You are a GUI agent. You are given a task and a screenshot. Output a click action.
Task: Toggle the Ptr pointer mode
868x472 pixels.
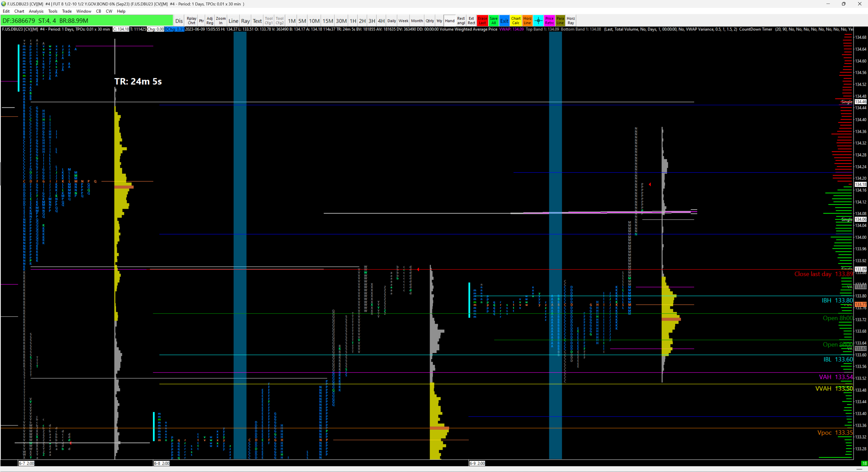click(x=201, y=21)
